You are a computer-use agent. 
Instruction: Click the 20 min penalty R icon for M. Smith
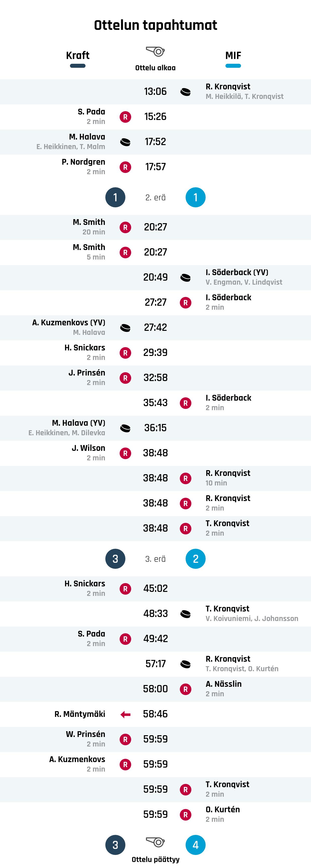point(125,227)
